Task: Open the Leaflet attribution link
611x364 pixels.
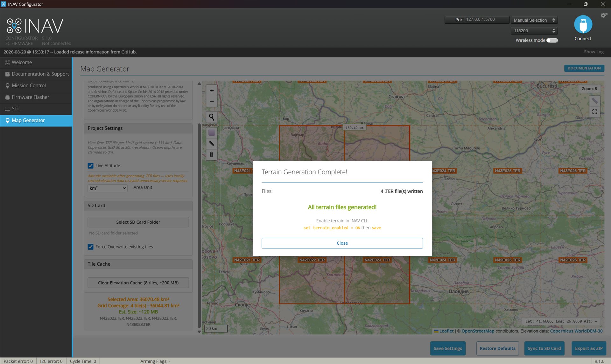Action: click(x=446, y=331)
